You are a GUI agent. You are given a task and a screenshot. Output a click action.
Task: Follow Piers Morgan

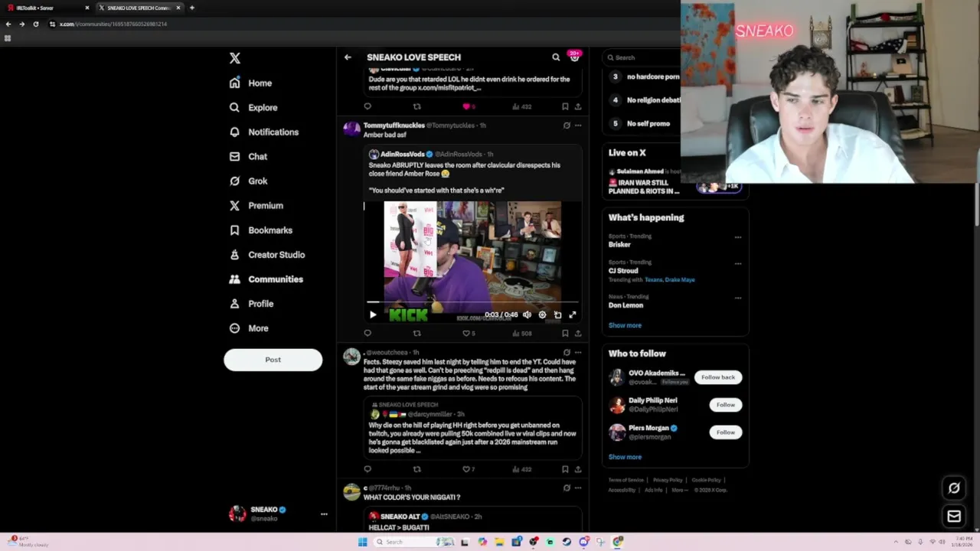click(725, 432)
